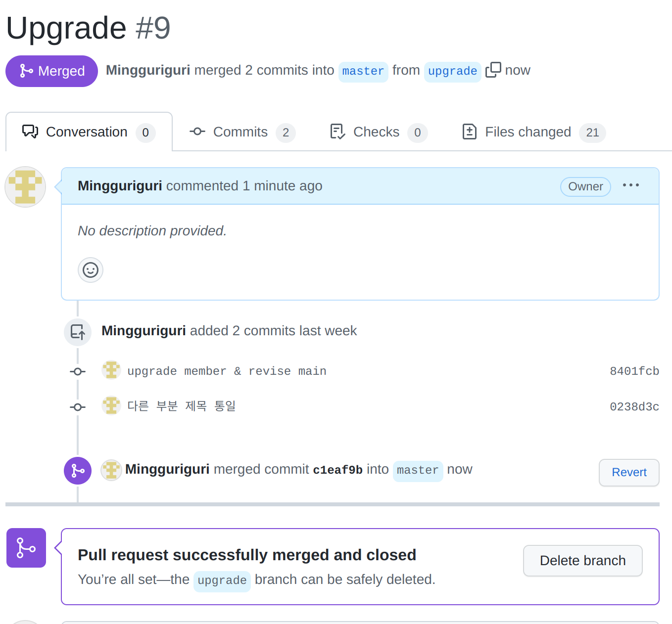Click Mingguriguri's name in the merge event
Screen dimensions: 672x624
point(167,469)
